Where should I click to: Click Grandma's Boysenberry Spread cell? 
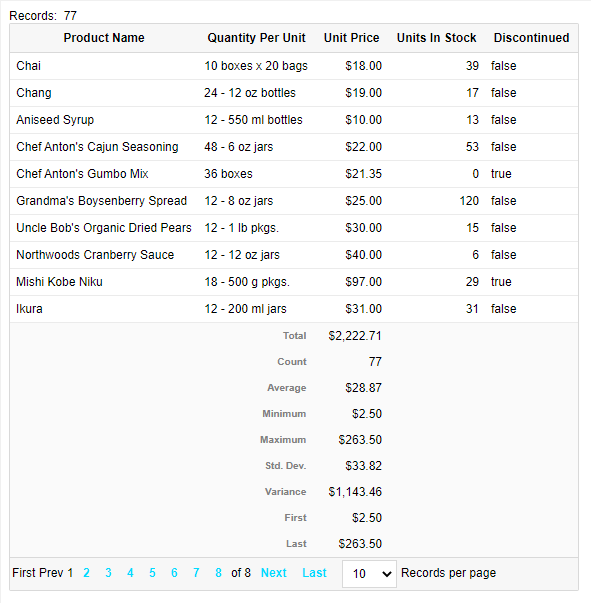102,201
